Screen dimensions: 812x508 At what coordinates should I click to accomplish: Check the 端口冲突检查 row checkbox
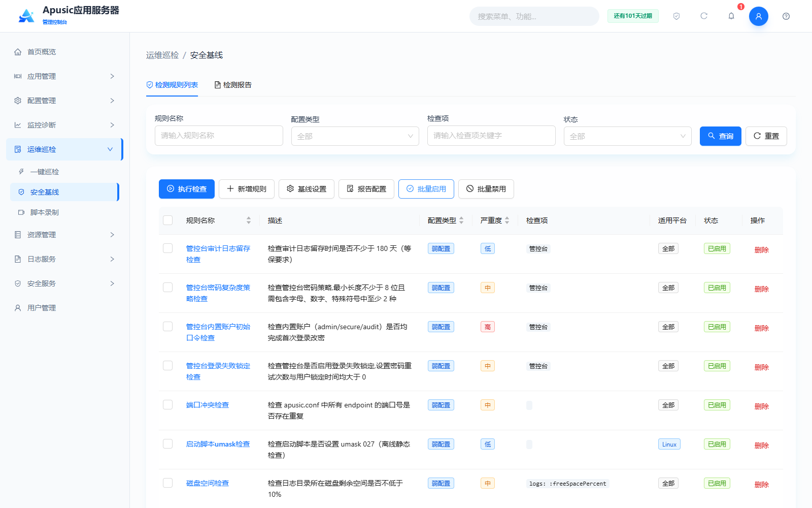(x=168, y=405)
